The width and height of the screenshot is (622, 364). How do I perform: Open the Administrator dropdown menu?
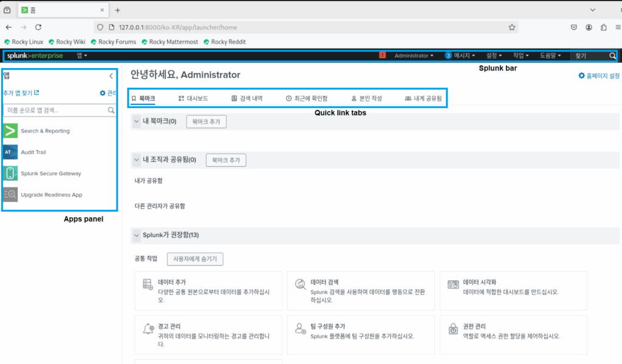pyautogui.click(x=414, y=55)
